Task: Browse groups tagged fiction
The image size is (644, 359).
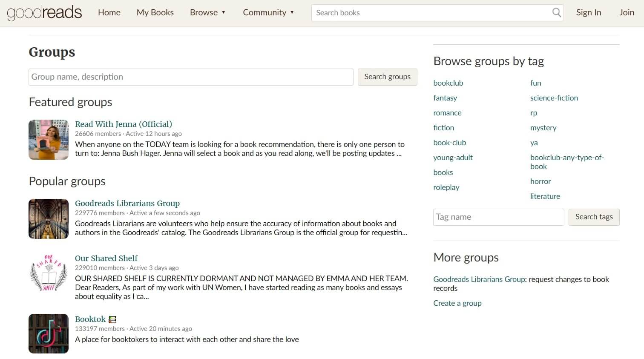Action: tap(443, 128)
